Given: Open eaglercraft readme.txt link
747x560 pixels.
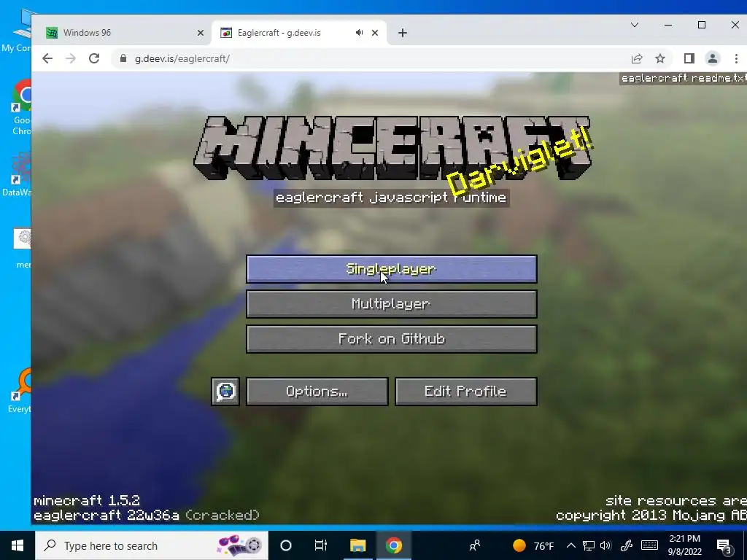Looking at the screenshot, I should click(x=683, y=79).
